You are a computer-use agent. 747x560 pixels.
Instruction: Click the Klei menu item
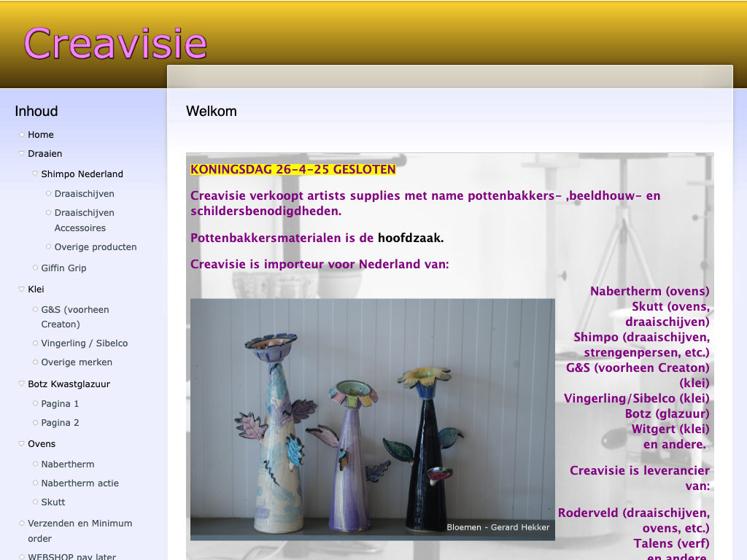coord(36,289)
